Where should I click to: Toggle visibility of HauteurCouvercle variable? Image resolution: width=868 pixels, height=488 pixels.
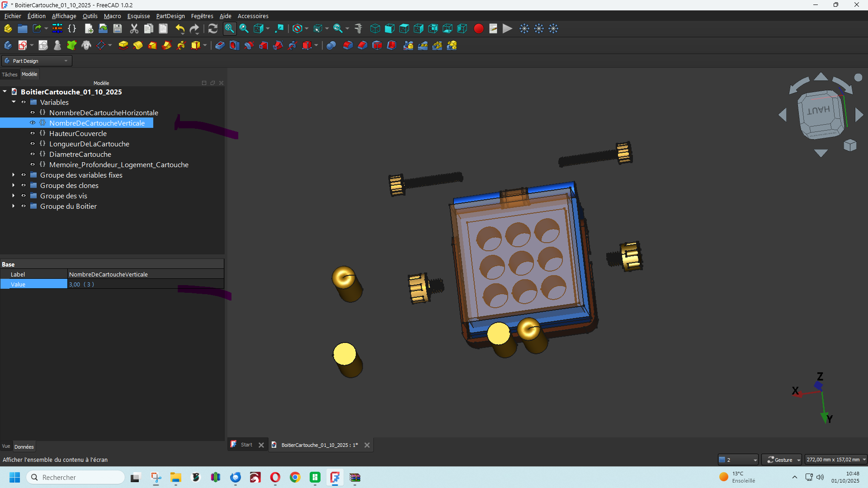click(x=33, y=133)
